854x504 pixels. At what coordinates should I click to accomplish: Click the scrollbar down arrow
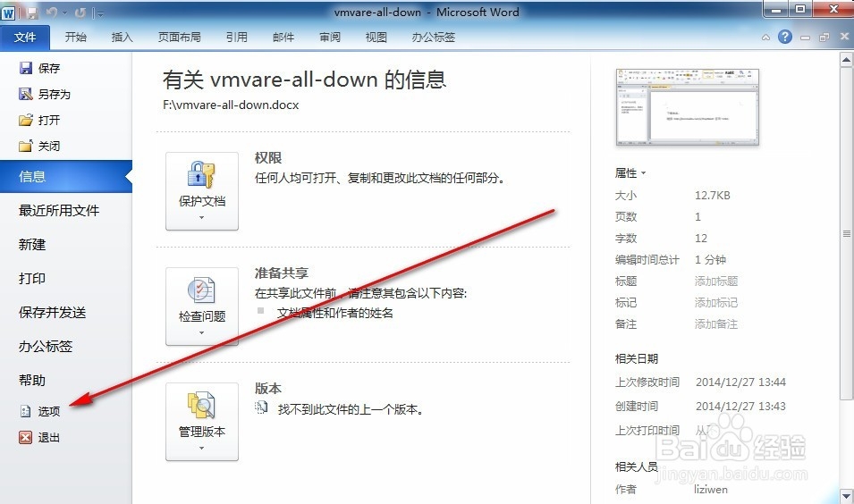point(846,496)
